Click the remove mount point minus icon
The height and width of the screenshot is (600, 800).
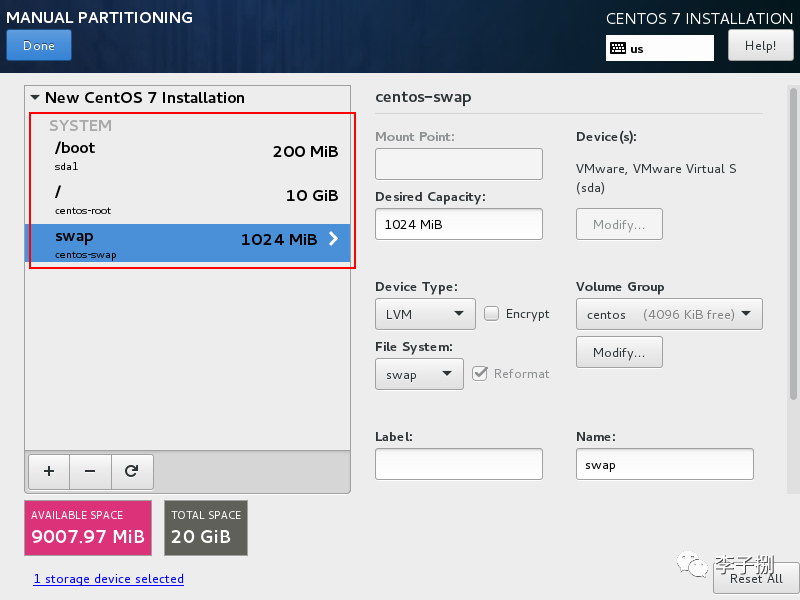pos(90,470)
